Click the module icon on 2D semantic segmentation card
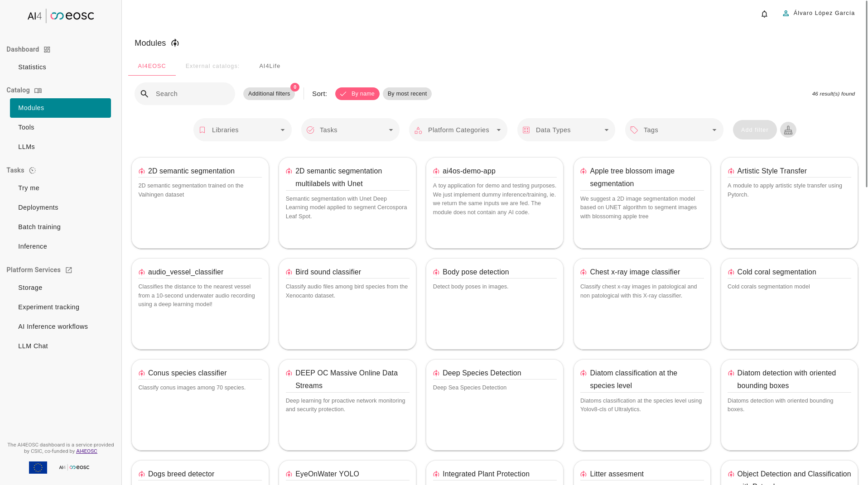Screen dimensions: 868x485 click(142, 171)
